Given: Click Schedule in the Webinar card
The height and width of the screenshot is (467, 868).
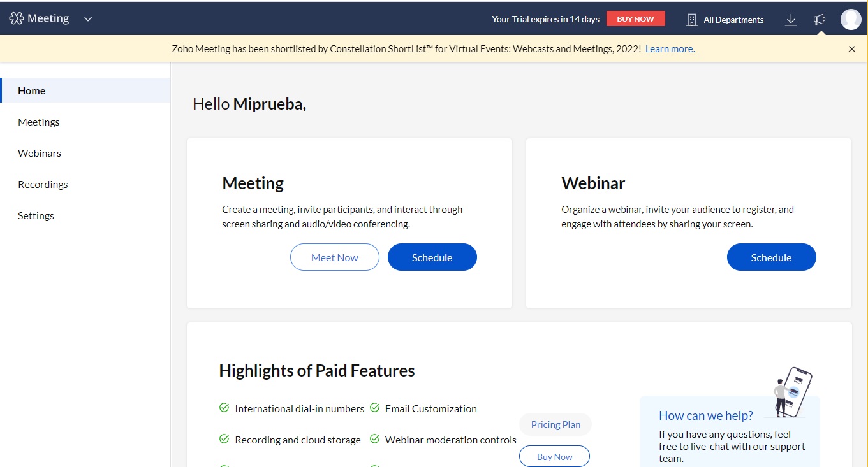Looking at the screenshot, I should pyautogui.click(x=772, y=257).
